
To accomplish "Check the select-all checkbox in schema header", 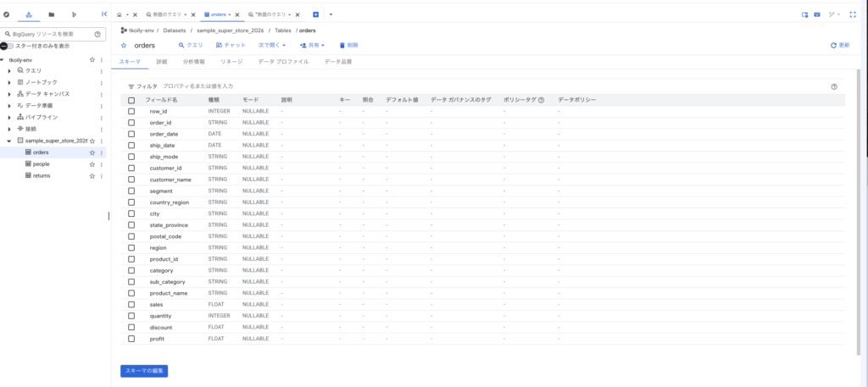I will (131, 100).
